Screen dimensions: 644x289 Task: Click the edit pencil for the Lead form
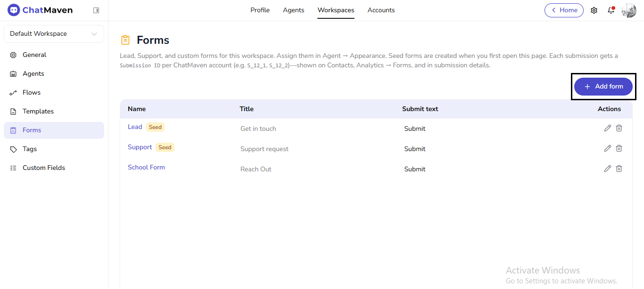click(x=607, y=128)
